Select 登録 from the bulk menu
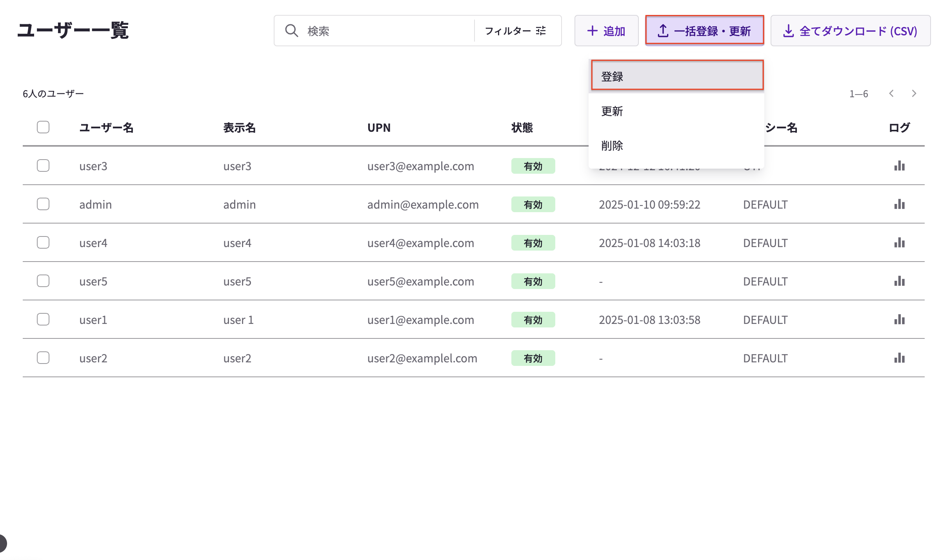The width and height of the screenshot is (949, 560). (x=677, y=75)
